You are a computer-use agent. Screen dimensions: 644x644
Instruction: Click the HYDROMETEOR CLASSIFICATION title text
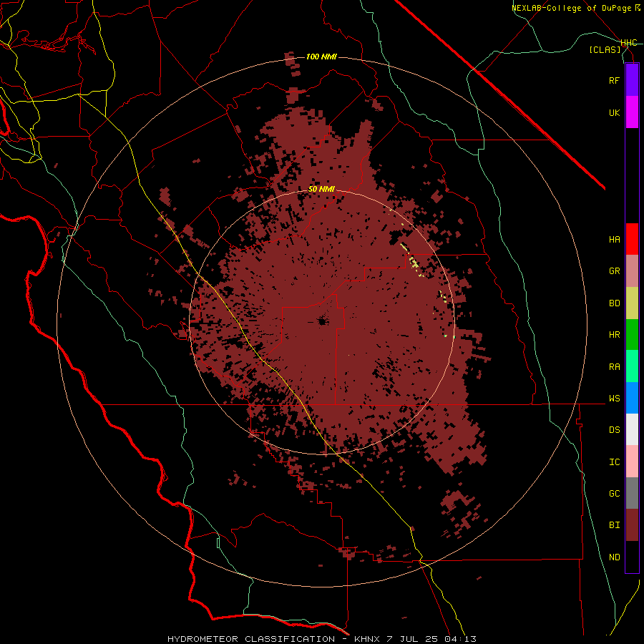pyautogui.click(x=251, y=639)
